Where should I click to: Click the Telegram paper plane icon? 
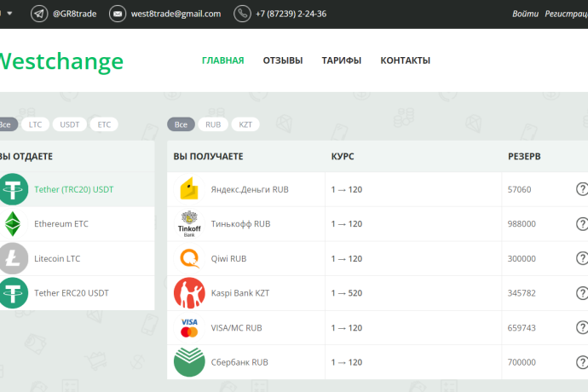pos(39,14)
